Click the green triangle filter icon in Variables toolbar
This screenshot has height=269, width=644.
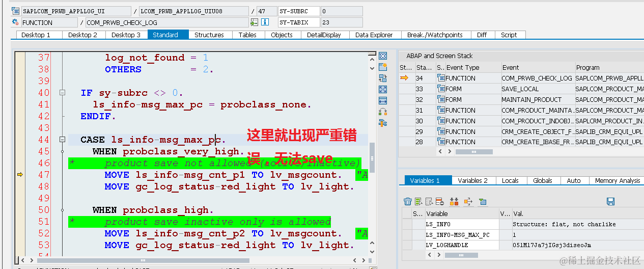482,202
